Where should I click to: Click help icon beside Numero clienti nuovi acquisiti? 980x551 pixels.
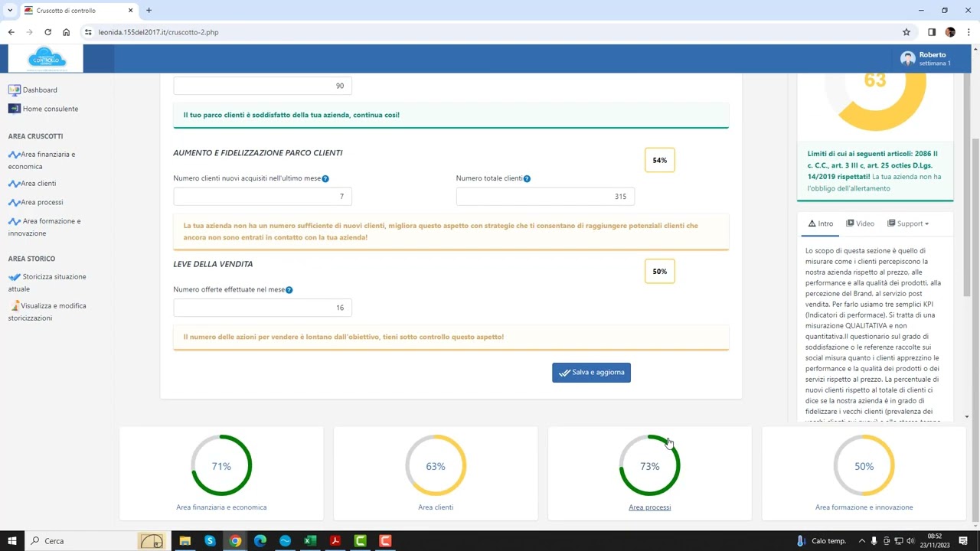tap(325, 179)
